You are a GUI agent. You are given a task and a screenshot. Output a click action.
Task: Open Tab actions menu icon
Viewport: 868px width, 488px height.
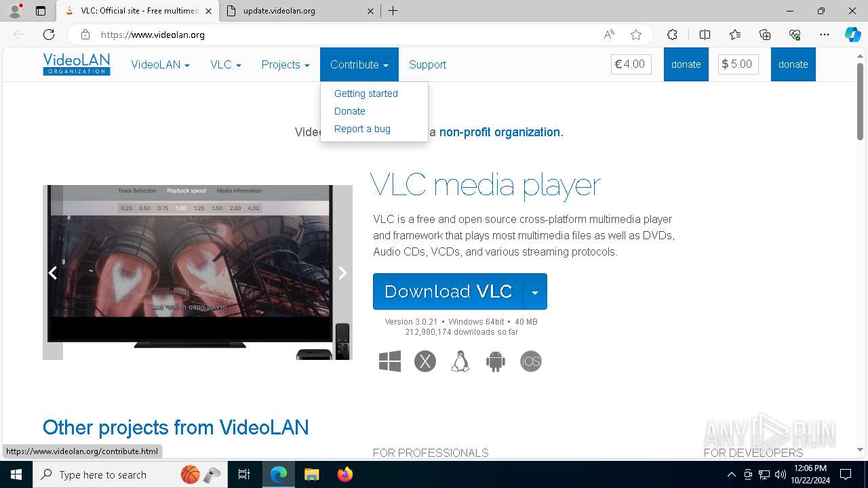tap(41, 11)
